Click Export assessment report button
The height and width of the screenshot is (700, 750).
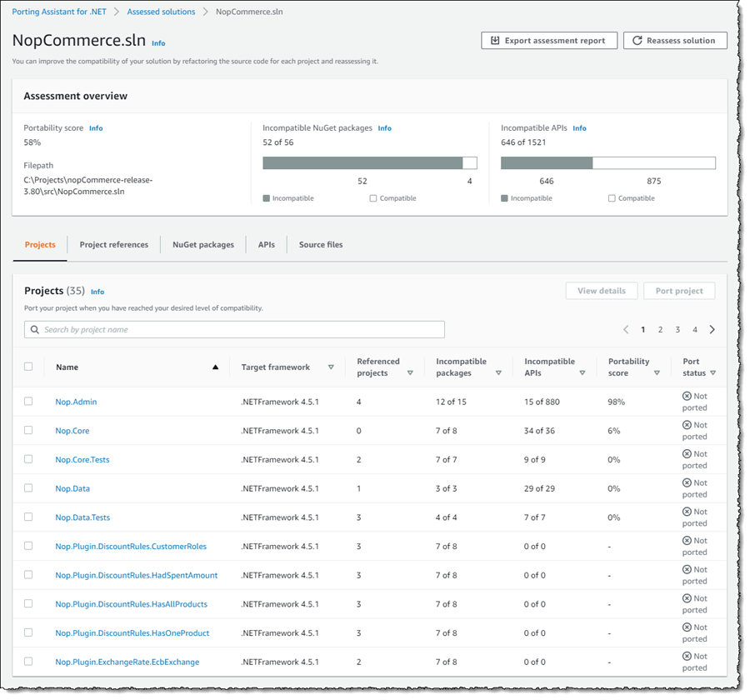tap(549, 41)
